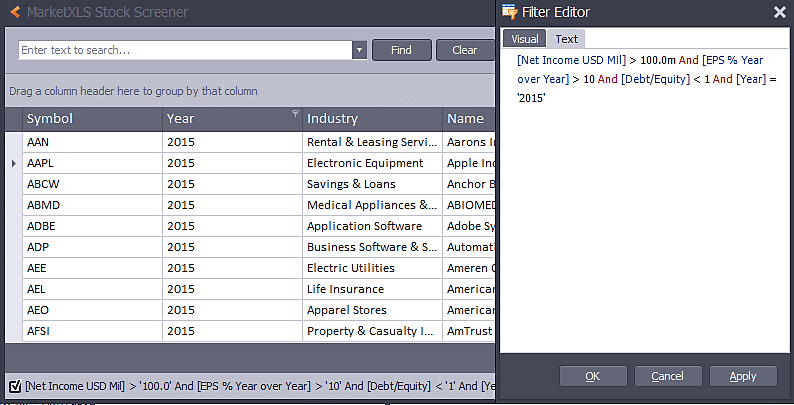Select the ADBE symbol cell
794x405 pixels.
click(x=93, y=226)
